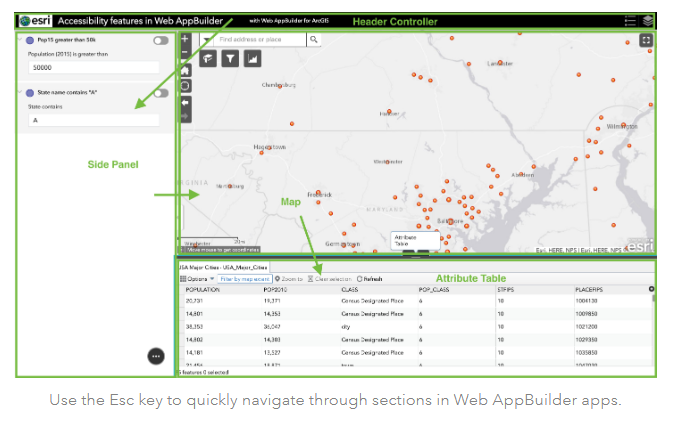The height and width of the screenshot is (424, 677).
Task: Select the row with population 38,353
Action: point(416,326)
